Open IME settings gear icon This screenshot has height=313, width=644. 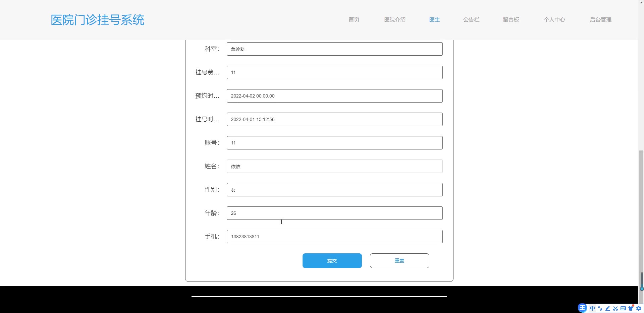tap(639, 308)
